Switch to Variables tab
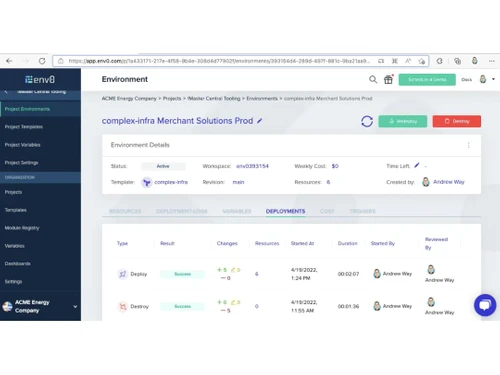Screen dimensions: 500x375 pos(237,211)
